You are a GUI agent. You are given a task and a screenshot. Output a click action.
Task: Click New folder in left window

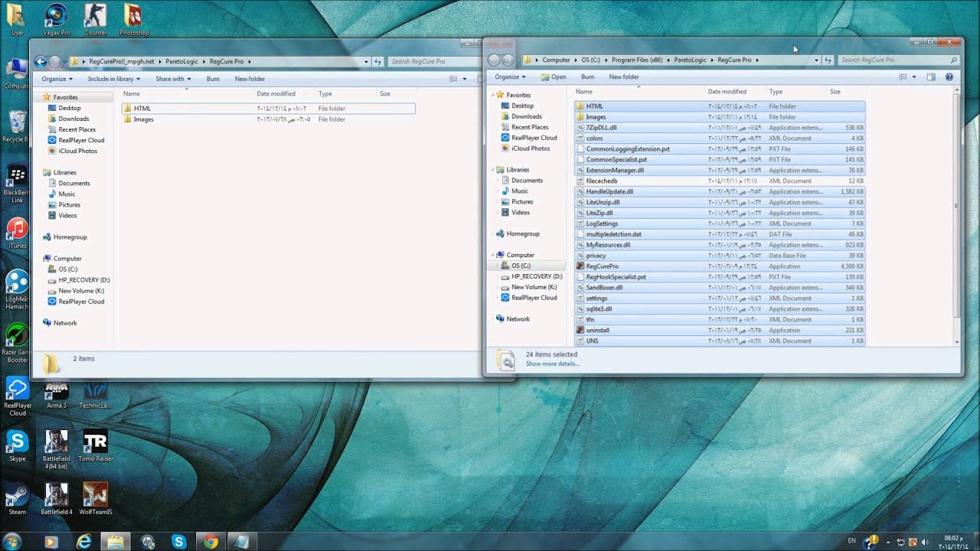(250, 79)
